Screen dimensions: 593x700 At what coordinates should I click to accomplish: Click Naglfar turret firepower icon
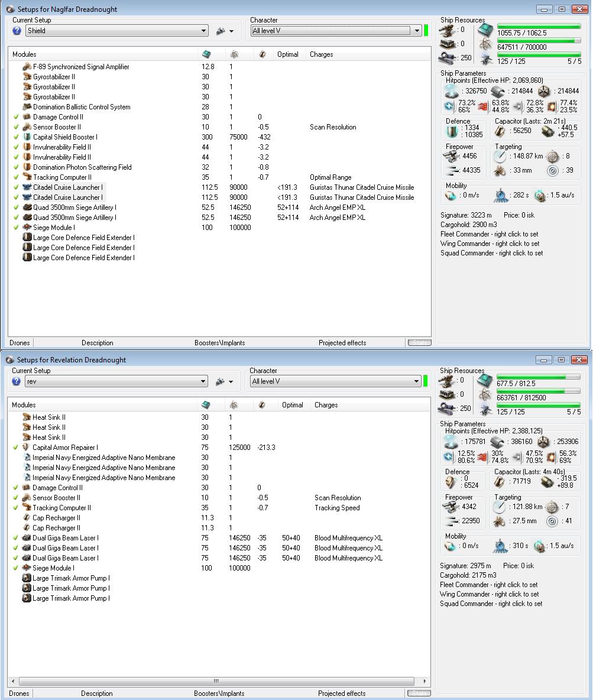tap(451, 156)
